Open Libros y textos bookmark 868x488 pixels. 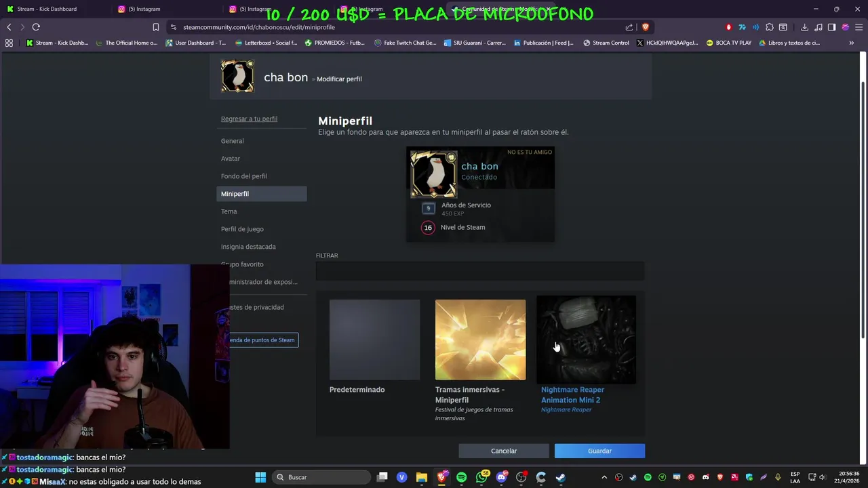[789, 43]
